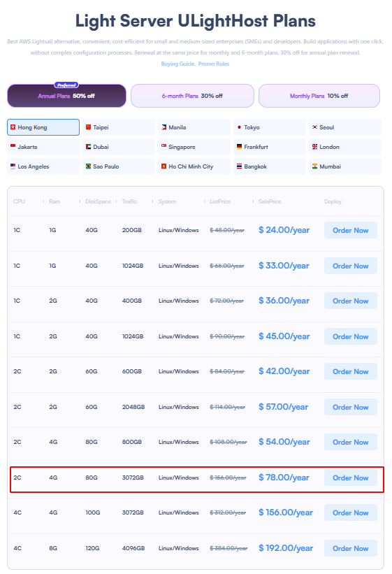This screenshot has width=392, height=574.
Task: Select Taipei location
Action: 119,127
